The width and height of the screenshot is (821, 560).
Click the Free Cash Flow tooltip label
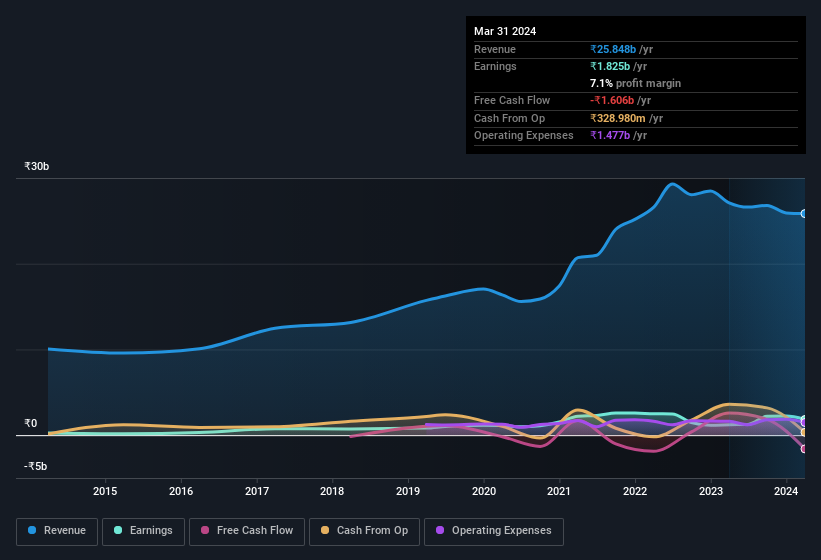512,100
